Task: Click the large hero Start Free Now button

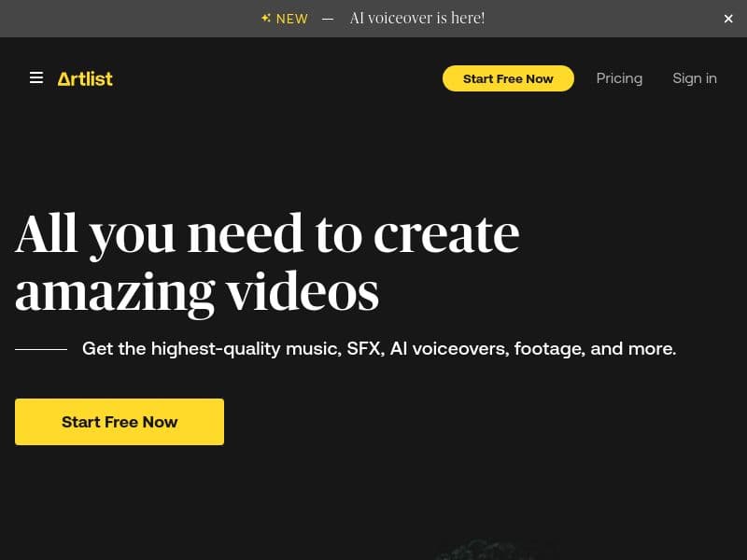Action: coord(120,422)
